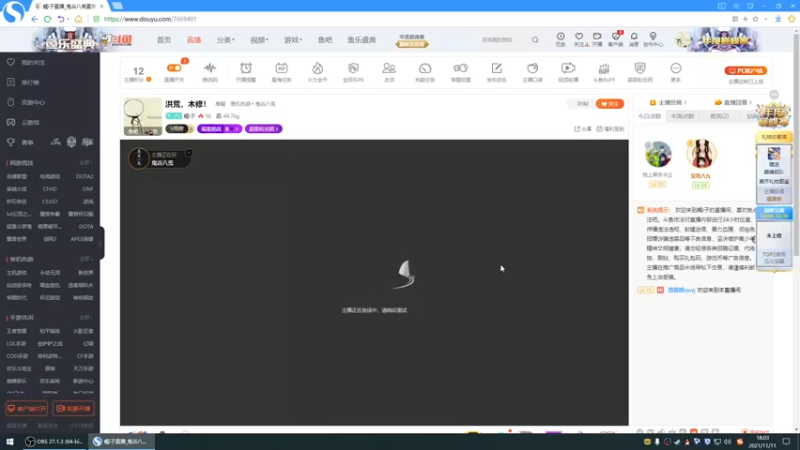Open 关注 heart icon in header

(x=579, y=37)
